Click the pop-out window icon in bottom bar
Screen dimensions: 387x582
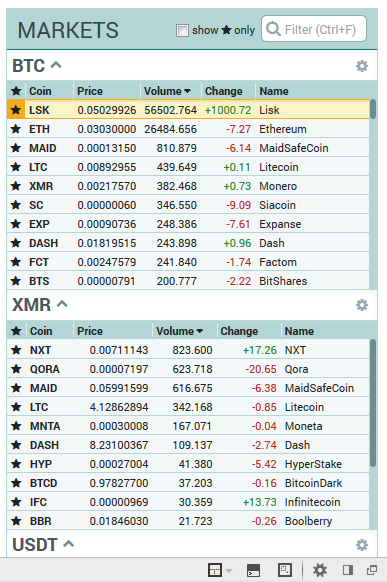point(372,570)
